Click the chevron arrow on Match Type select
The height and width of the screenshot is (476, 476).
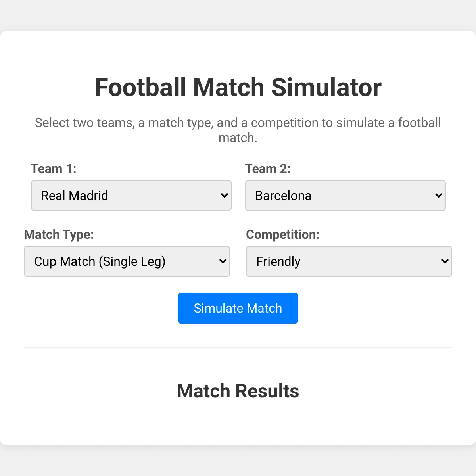click(223, 261)
